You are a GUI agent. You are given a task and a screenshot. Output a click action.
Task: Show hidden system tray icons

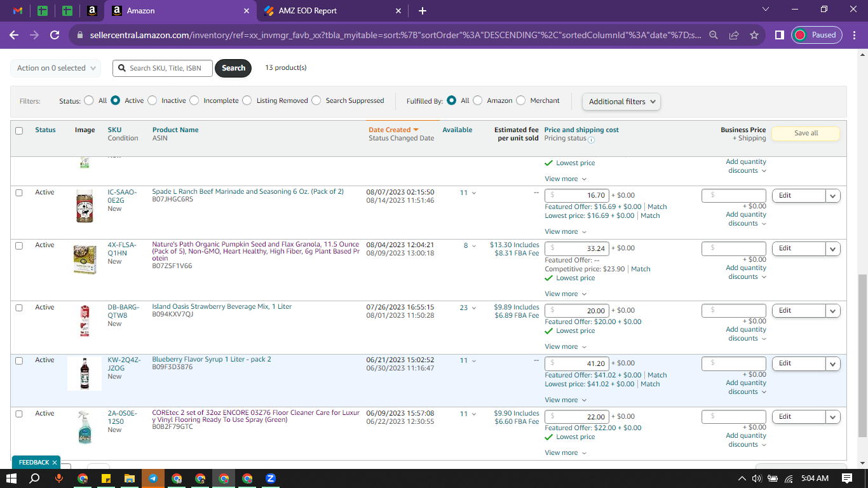click(742, 478)
